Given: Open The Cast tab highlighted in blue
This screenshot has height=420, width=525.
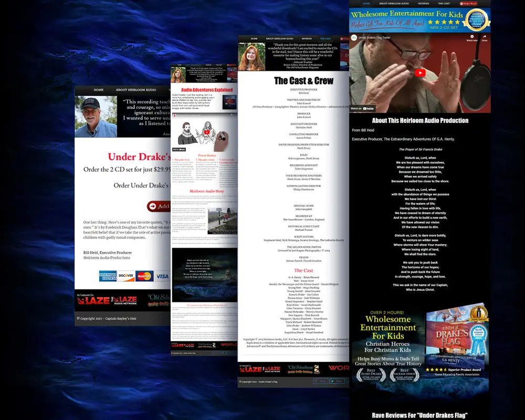Looking at the screenshot, I should point(325,39).
